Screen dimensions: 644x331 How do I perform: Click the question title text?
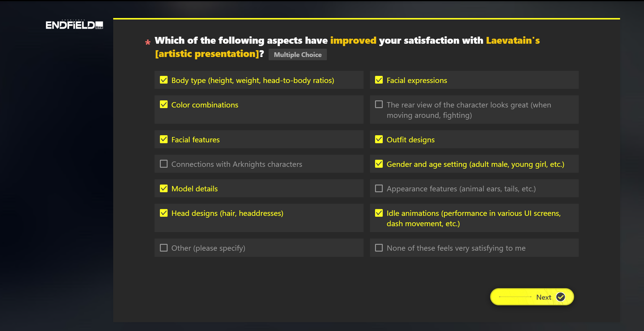click(347, 47)
